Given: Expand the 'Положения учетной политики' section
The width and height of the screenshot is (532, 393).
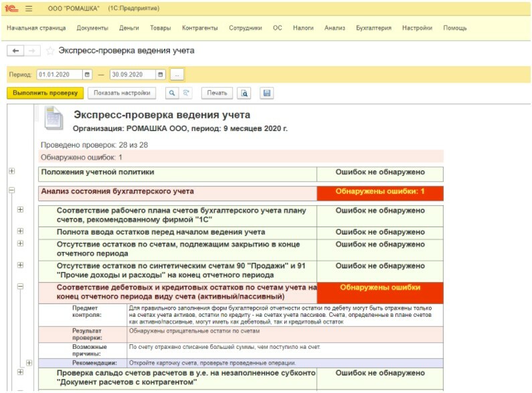Looking at the screenshot, I should click(x=11, y=172).
